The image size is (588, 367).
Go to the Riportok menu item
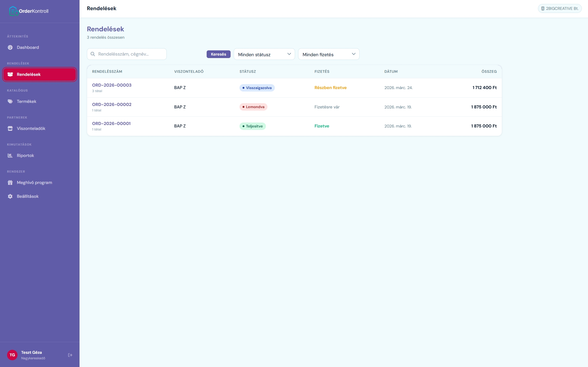25,155
